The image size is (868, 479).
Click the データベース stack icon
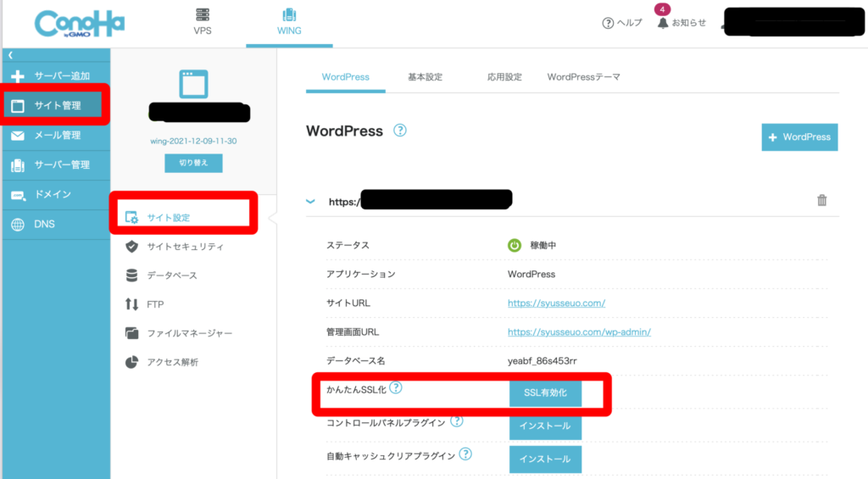tap(131, 276)
